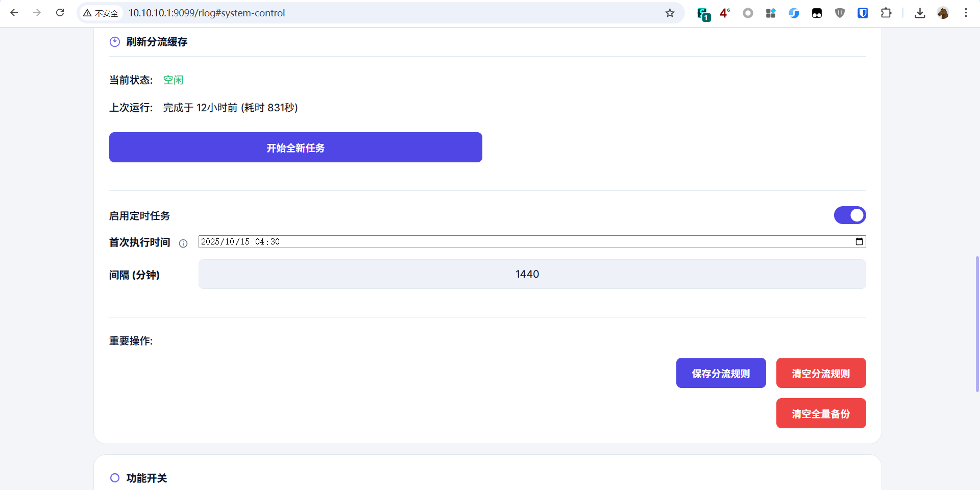Viewport: 980px width, 490px height.
Task: Disable the 启用定时任务 toggle
Action: click(x=850, y=215)
